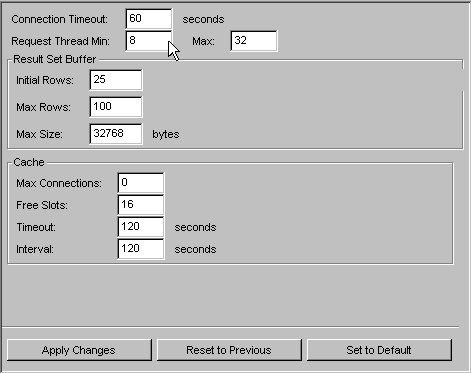Click the Request Thread Min label
The image size is (471, 373).
[60, 41]
